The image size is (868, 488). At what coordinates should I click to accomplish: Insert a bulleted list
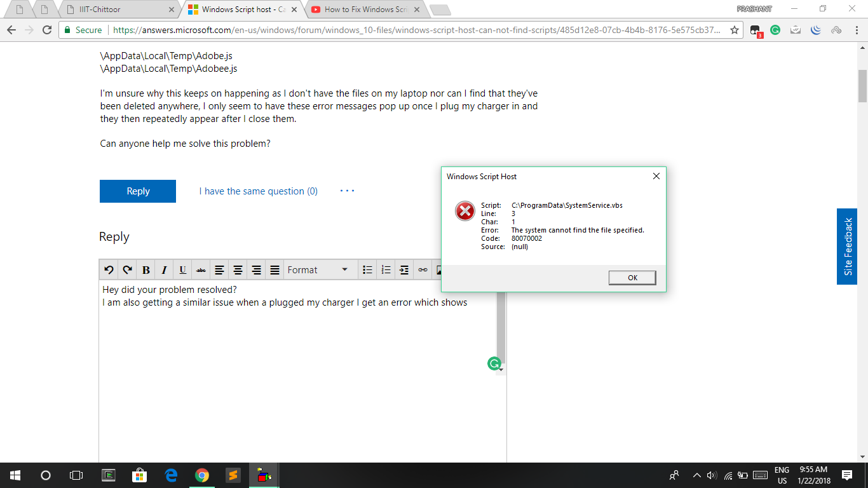pos(367,270)
